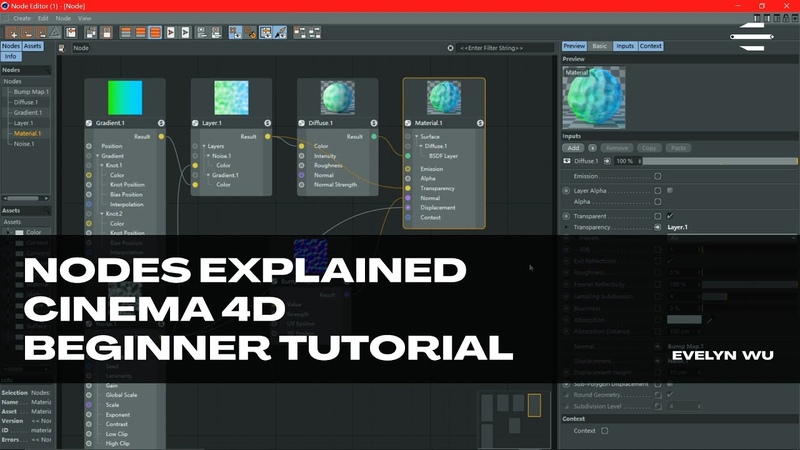Image resolution: width=800 pixels, height=450 pixels.
Task: Click the add node magnifier-plus toolbar icon
Action: (12, 33)
